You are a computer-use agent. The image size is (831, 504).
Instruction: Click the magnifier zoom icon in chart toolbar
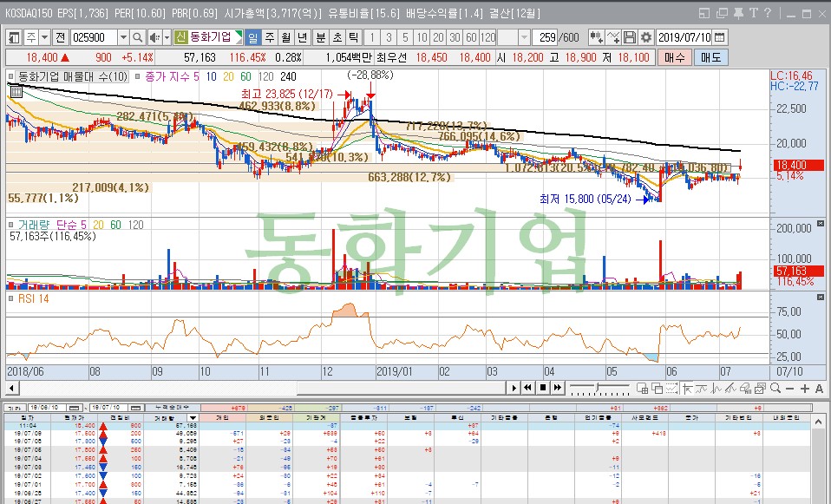tap(775, 389)
